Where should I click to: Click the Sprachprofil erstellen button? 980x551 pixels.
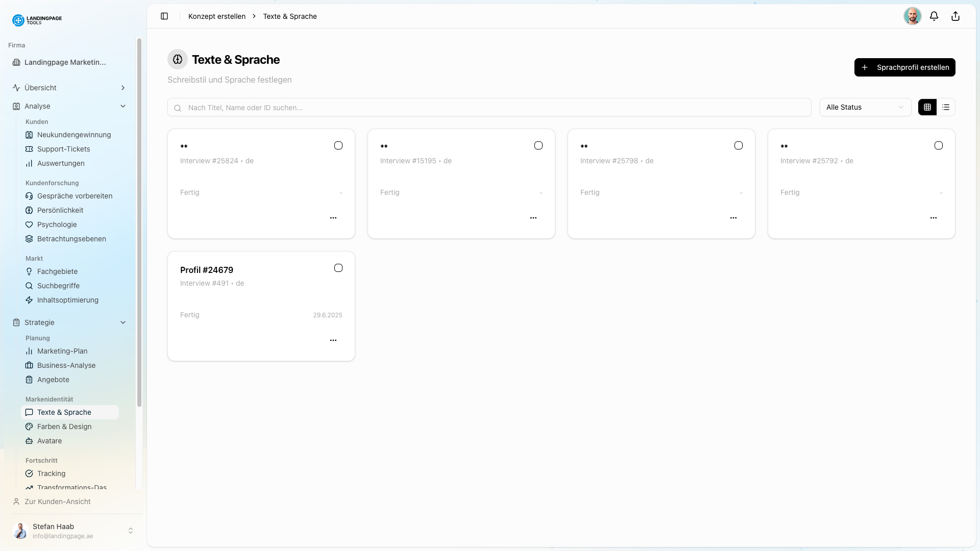(904, 67)
